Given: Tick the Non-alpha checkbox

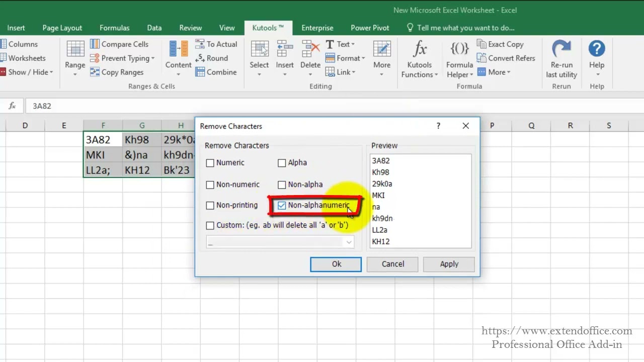Looking at the screenshot, I should pyautogui.click(x=282, y=185).
